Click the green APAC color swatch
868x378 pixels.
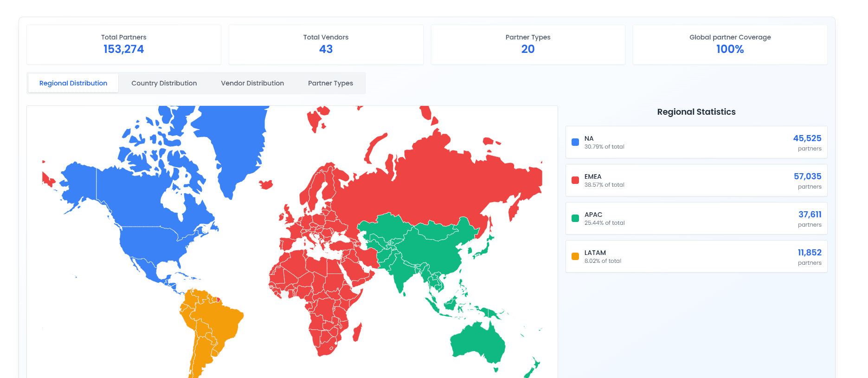[x=575, y=218]
